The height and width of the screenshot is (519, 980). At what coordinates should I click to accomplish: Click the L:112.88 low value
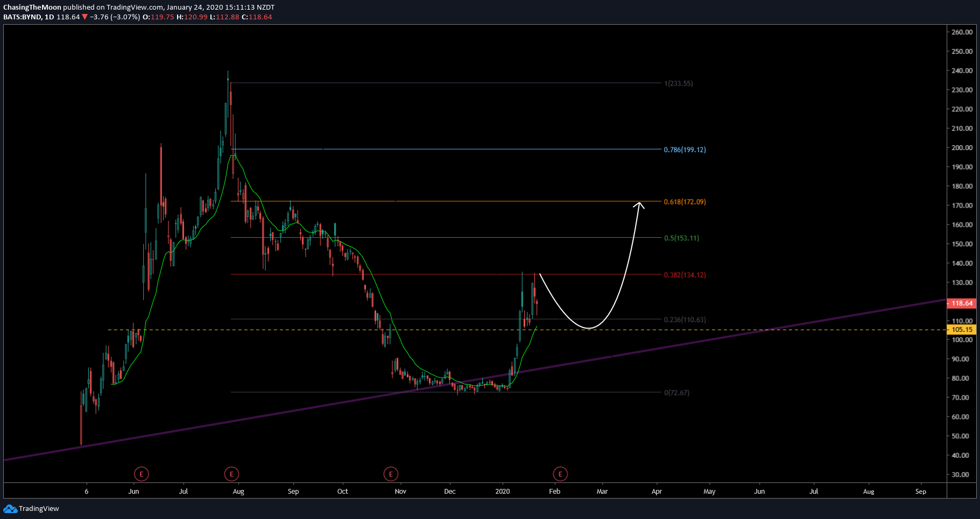[224, 17]
